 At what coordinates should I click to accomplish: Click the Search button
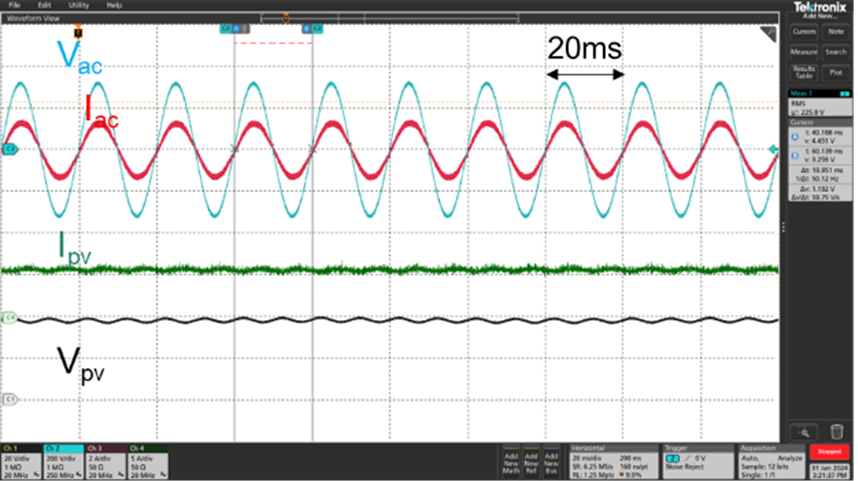(x=835, y=51)
